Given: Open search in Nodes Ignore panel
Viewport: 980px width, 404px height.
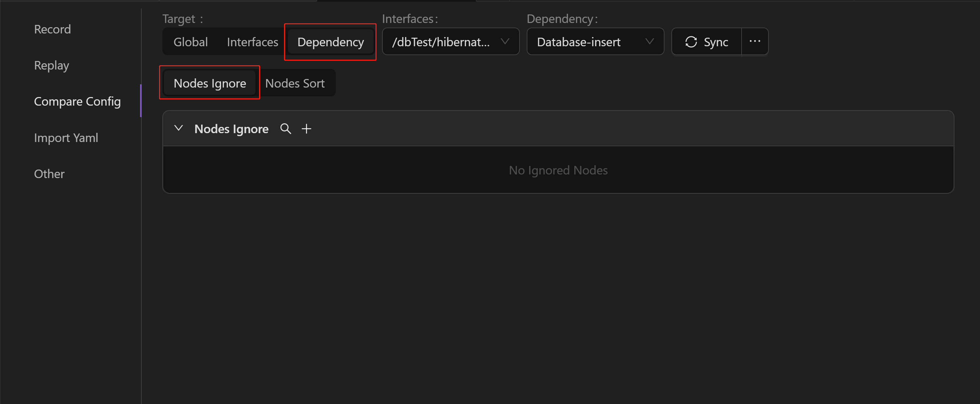Looking at the screenshot, I should point(285,129).
